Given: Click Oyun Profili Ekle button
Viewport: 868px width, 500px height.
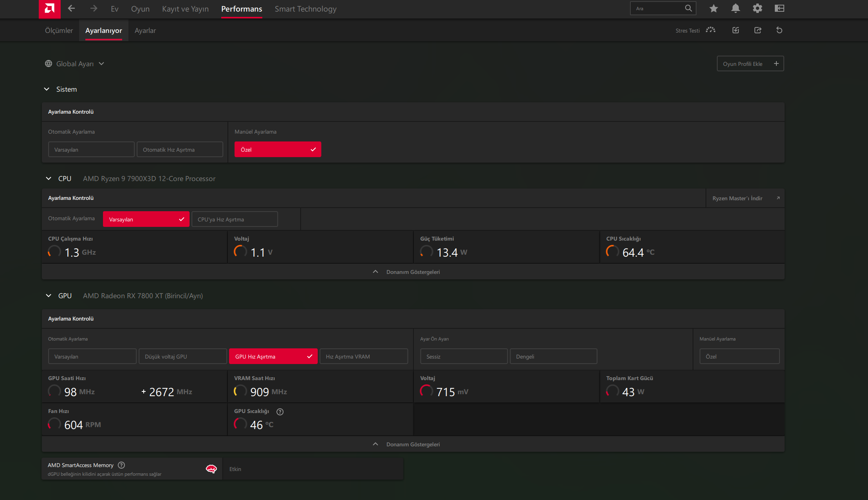Looking at the screenshot, I should coord(750,63).
